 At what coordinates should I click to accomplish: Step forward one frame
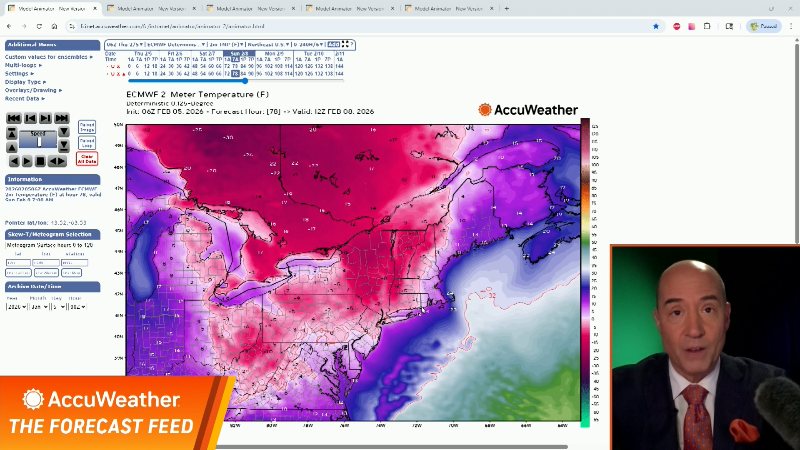pyautogui.click(x=45, y=118)
